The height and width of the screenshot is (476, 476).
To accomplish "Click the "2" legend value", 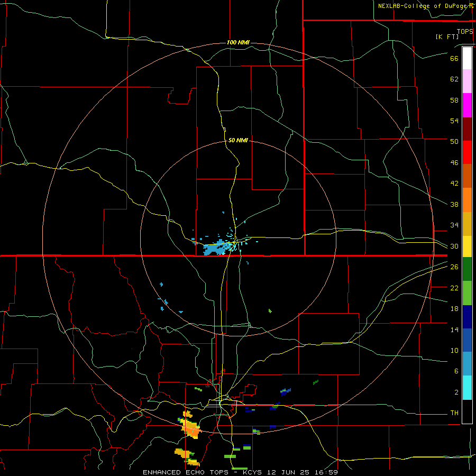I will (456, 392).
